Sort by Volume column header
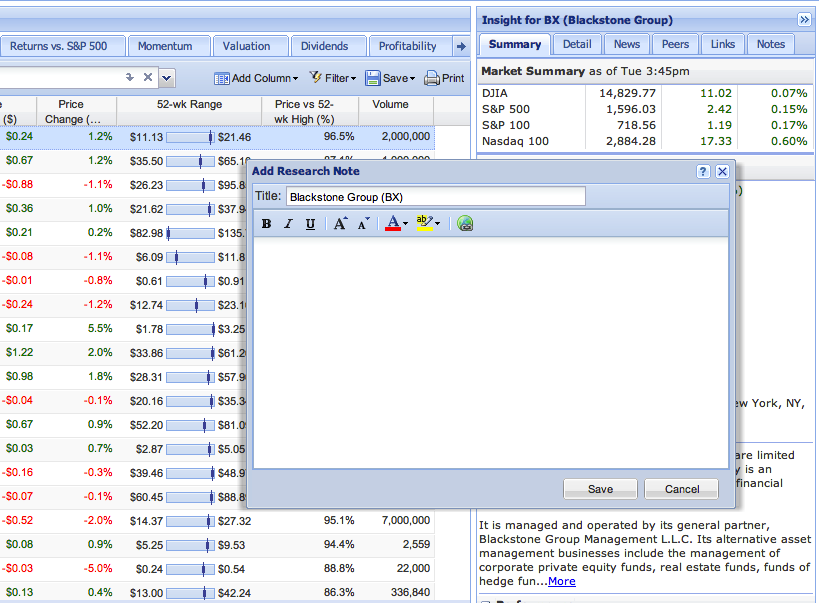This screenshot has height=603, width=819. 396,111
